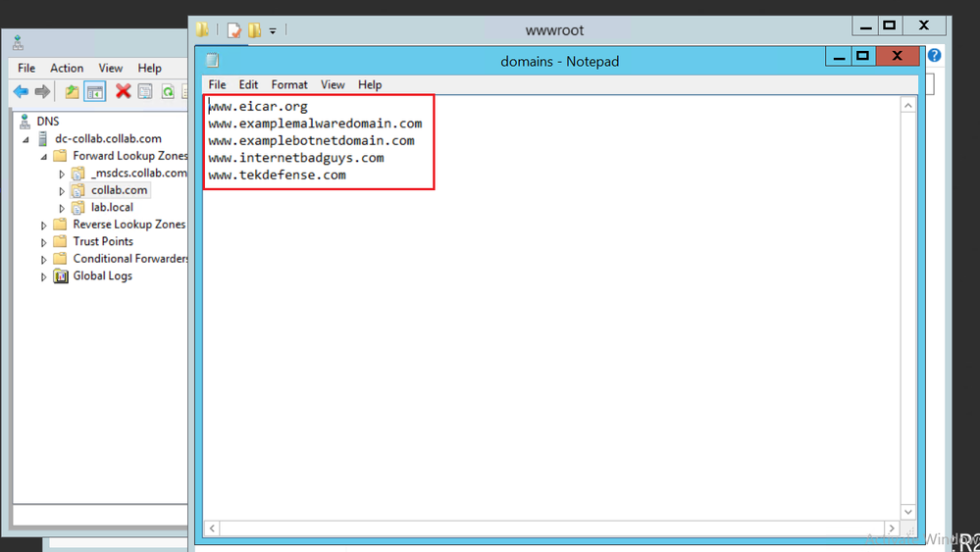
Task: Open the Properties toolbar icon in DNS Manager
Action: point(145,92)
